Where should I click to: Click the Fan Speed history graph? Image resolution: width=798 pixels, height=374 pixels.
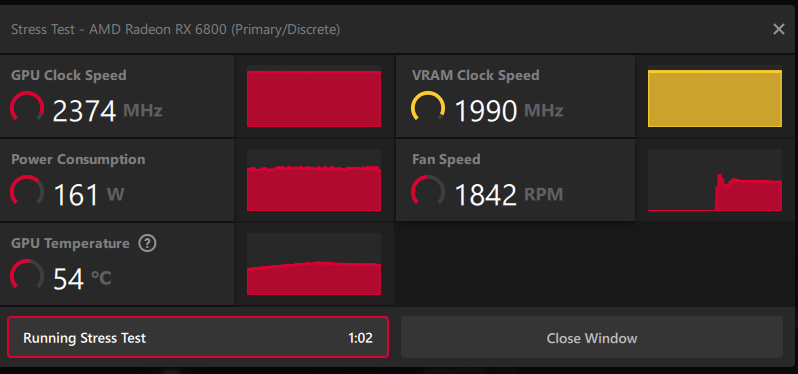point(715,180)
